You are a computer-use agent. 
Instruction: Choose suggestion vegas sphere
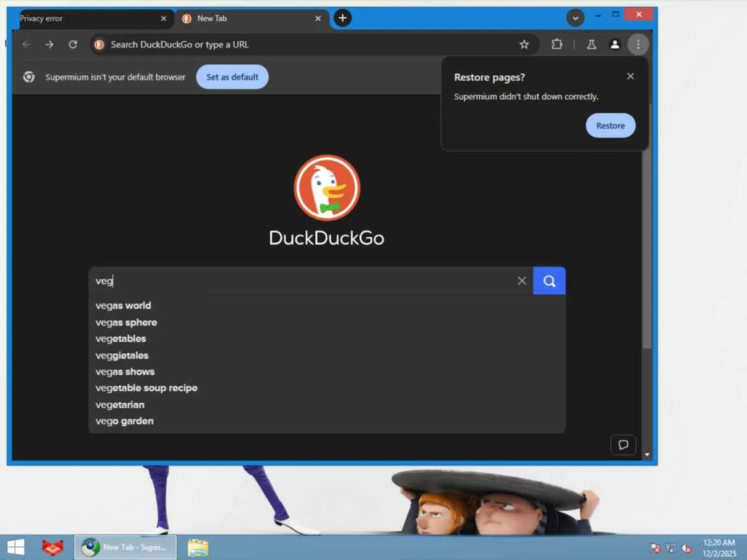pos(327,322)
